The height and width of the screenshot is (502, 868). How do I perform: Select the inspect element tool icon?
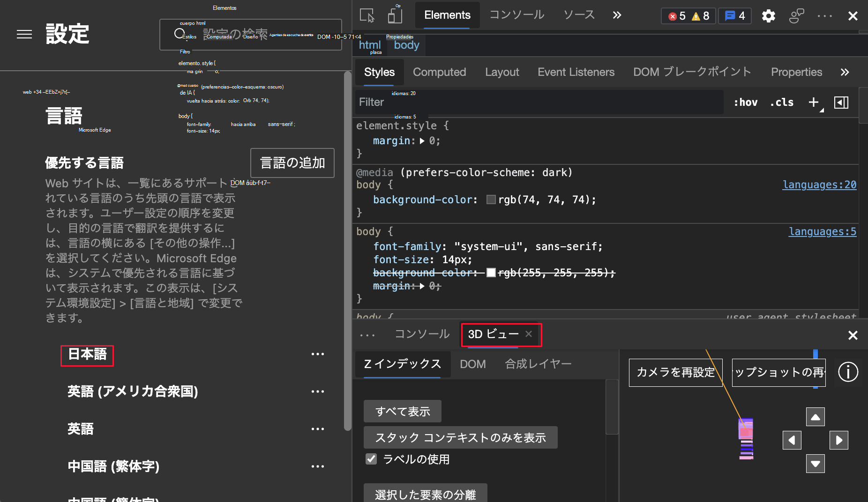[367, 15]
